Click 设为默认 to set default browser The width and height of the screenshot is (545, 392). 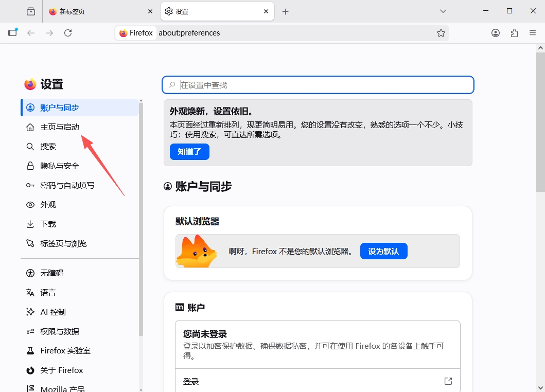click(384, 251)
